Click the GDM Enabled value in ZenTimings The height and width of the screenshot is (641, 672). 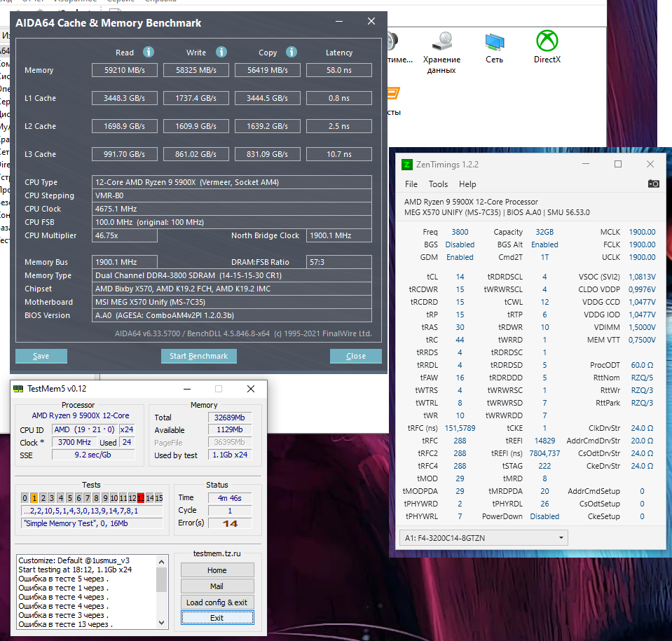point(460,257)
